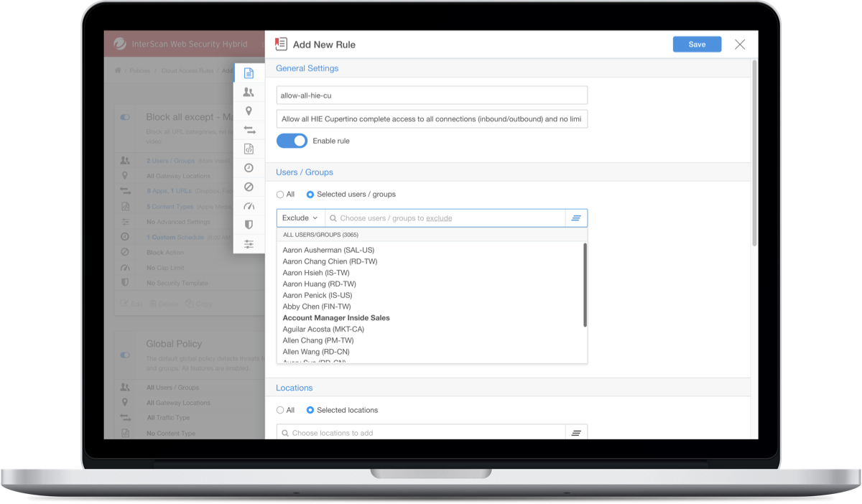
Task: Open the list picker icon in Locations field
Action: pyautogui.click(x=576, y=433)
